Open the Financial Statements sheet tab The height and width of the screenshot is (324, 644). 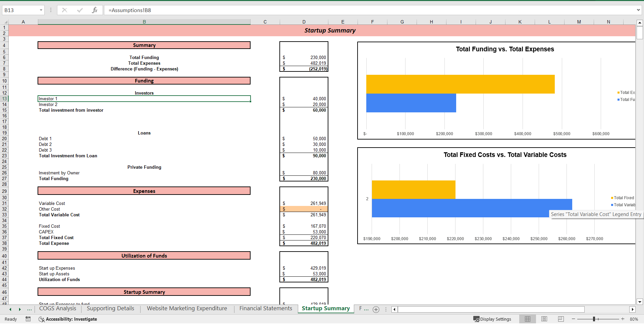tap(265, 308)
